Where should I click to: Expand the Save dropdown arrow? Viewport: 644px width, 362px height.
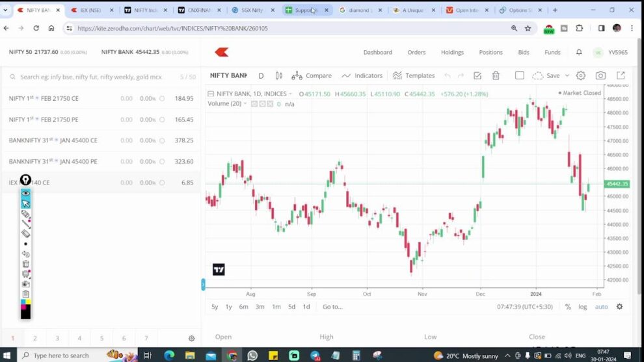pos(567,75)
